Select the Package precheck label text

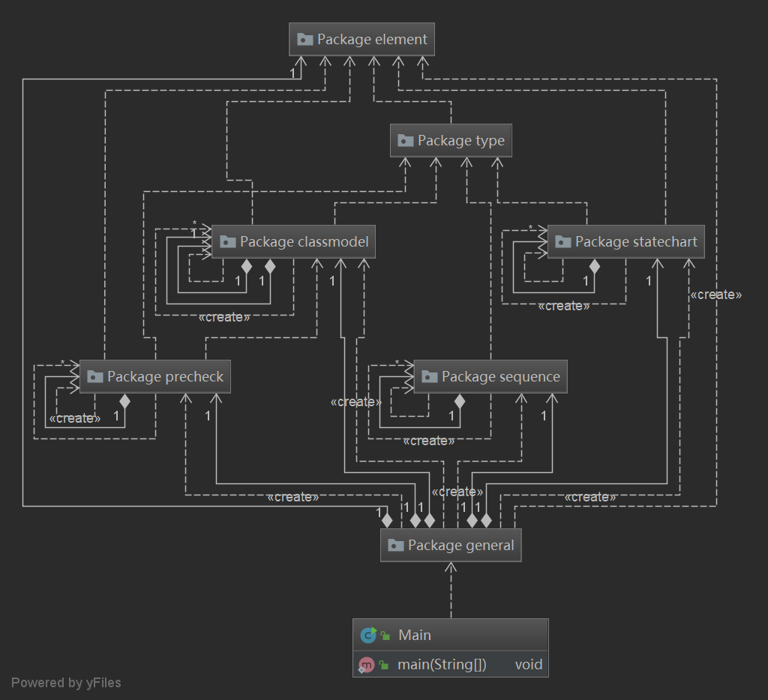click(165, 376)
